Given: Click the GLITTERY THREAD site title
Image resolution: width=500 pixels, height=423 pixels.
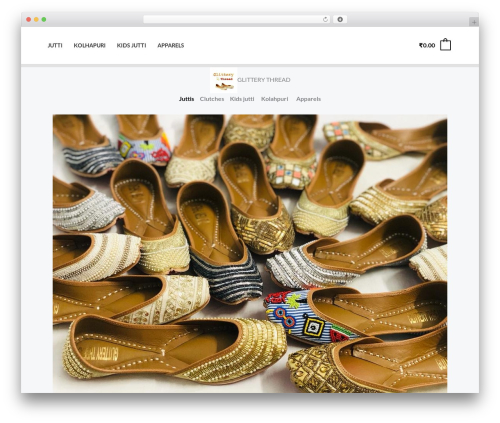Looking at the screenshot, I should [x=264, y=80].
